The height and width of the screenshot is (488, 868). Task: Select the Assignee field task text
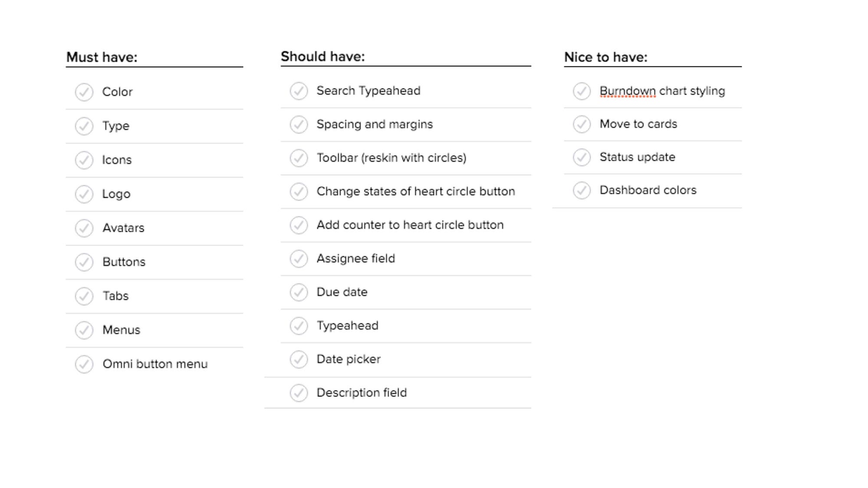(x=356, y=259)
